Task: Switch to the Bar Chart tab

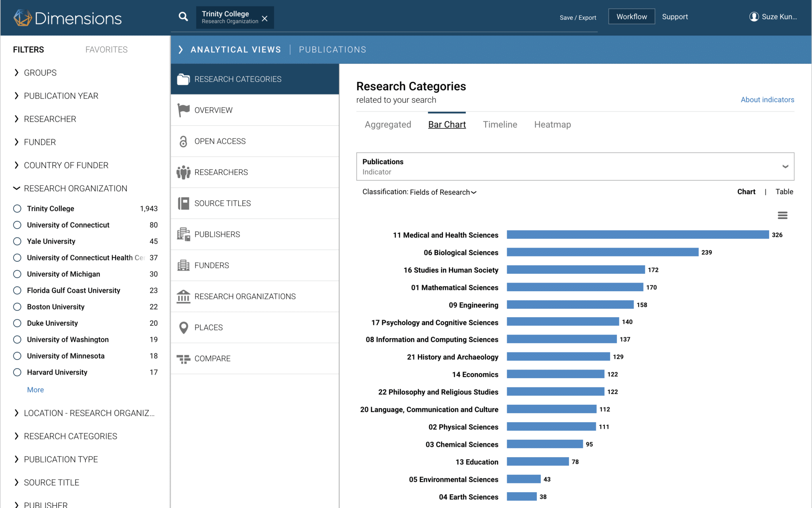Action: point(447,125)
